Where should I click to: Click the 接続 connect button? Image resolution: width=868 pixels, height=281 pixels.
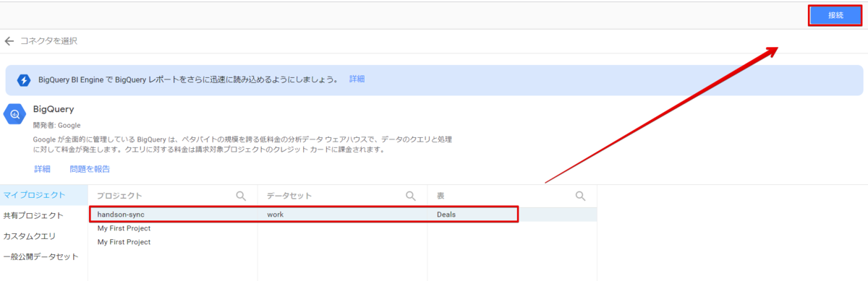coord(835,15)
